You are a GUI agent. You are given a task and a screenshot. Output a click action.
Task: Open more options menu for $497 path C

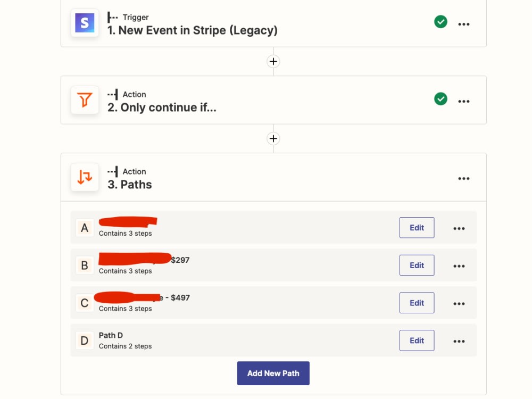tap(459, 304)
